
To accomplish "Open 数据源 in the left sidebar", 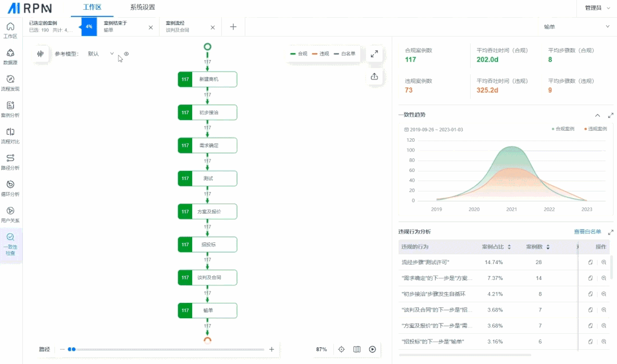I will pos(10,57).
